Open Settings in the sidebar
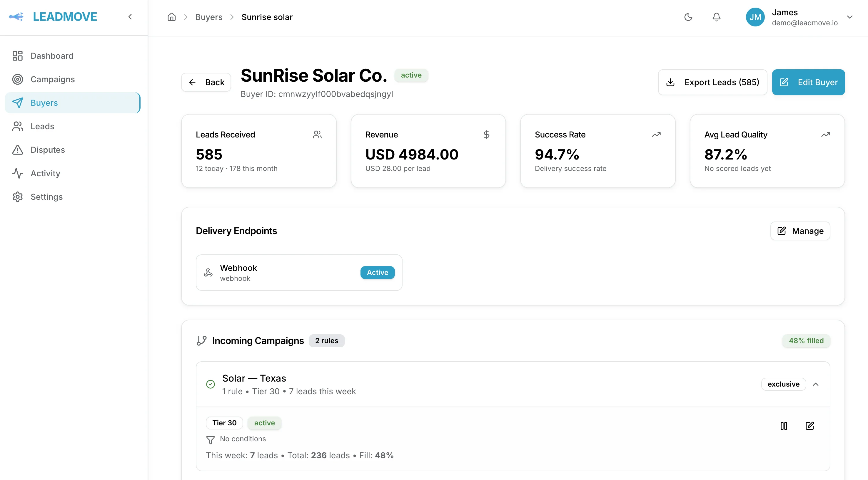 [x=73, y=197]
